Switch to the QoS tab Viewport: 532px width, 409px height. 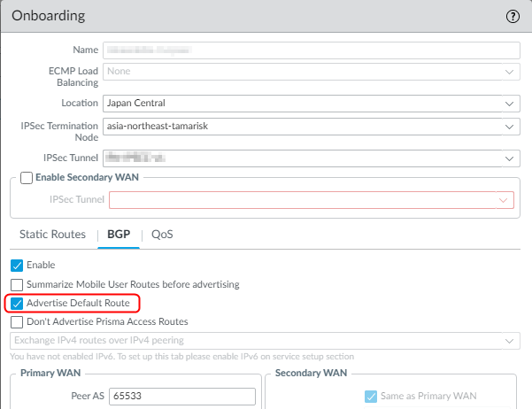coord(162,235)
